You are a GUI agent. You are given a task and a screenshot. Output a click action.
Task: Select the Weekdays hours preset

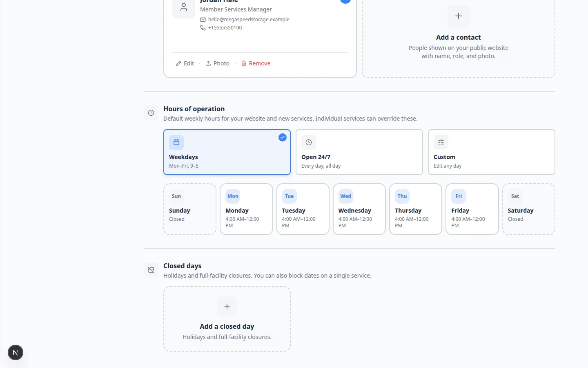coord(227,152)
